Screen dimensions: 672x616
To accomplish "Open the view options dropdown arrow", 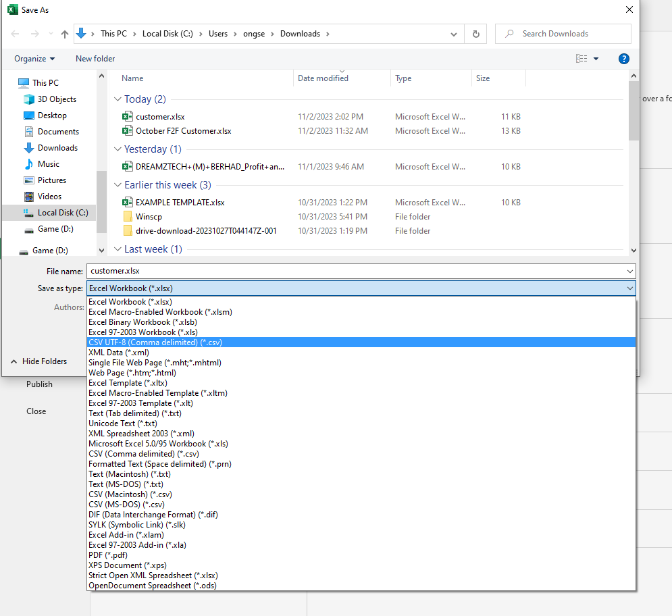I will coord(596,59).
